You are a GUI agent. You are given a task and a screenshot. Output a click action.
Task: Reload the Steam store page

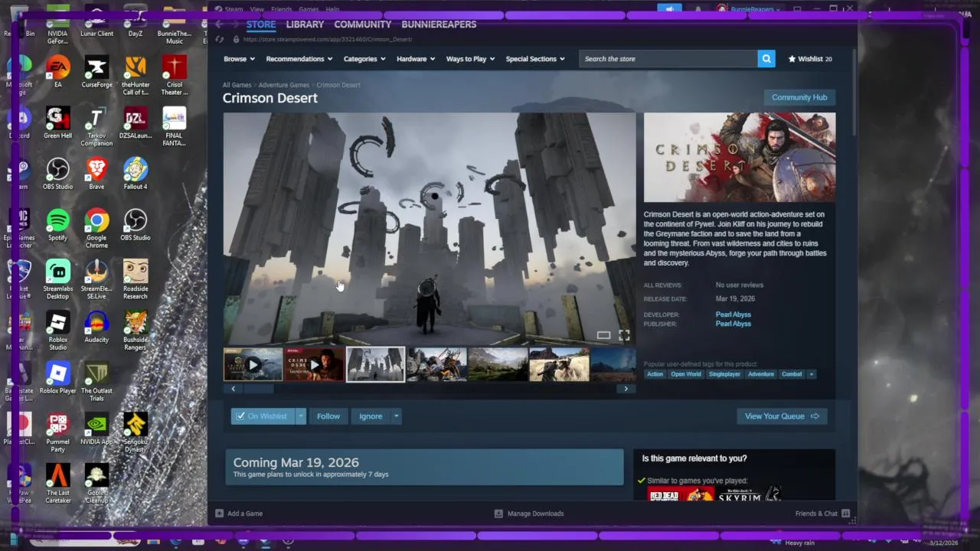[x=220, y=39]
